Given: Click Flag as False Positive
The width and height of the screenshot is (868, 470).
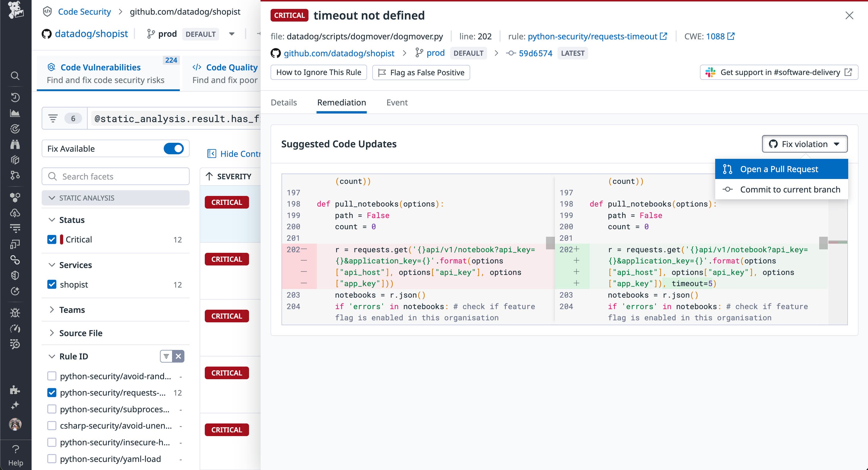Looking at the screenshot, I should pyautogui.click(x=421, y=72).
